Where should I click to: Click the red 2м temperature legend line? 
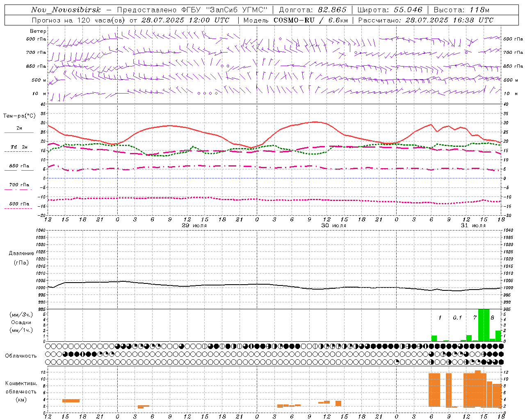point(19,133)
